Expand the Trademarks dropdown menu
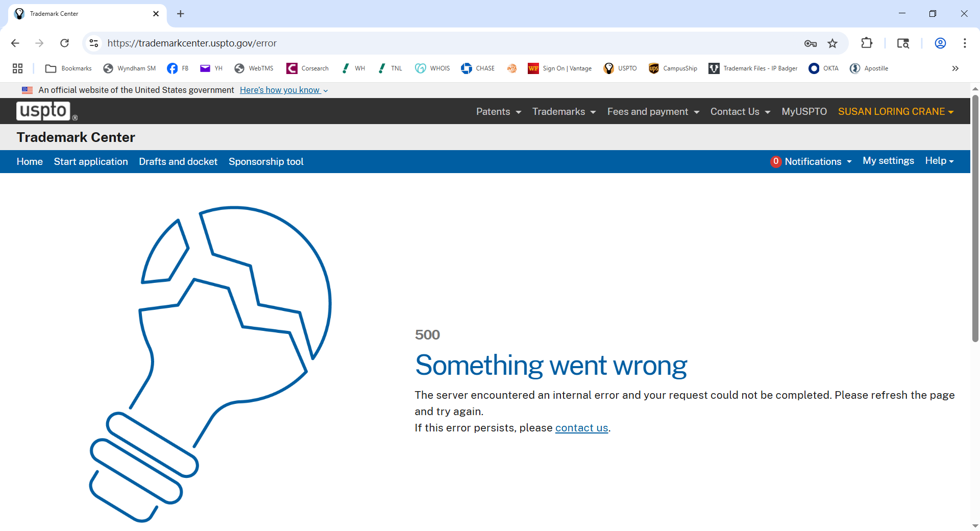980x531 pixels. 563,112
